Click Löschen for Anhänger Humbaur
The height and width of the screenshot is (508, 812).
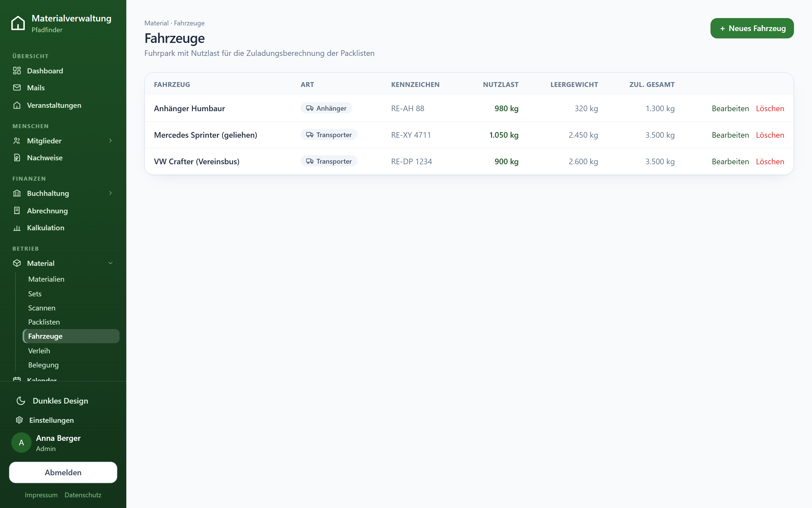pos(770,109)
